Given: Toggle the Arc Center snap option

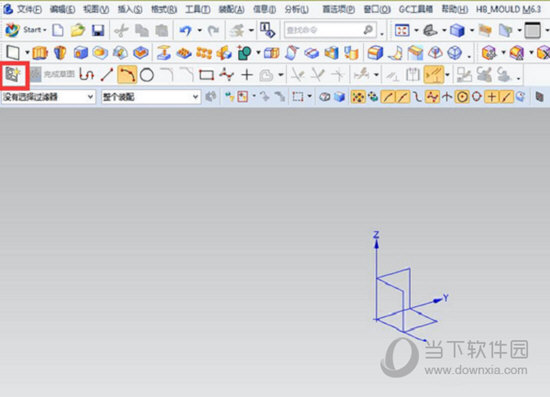Looking at the screenshot, I should [462, 96].
